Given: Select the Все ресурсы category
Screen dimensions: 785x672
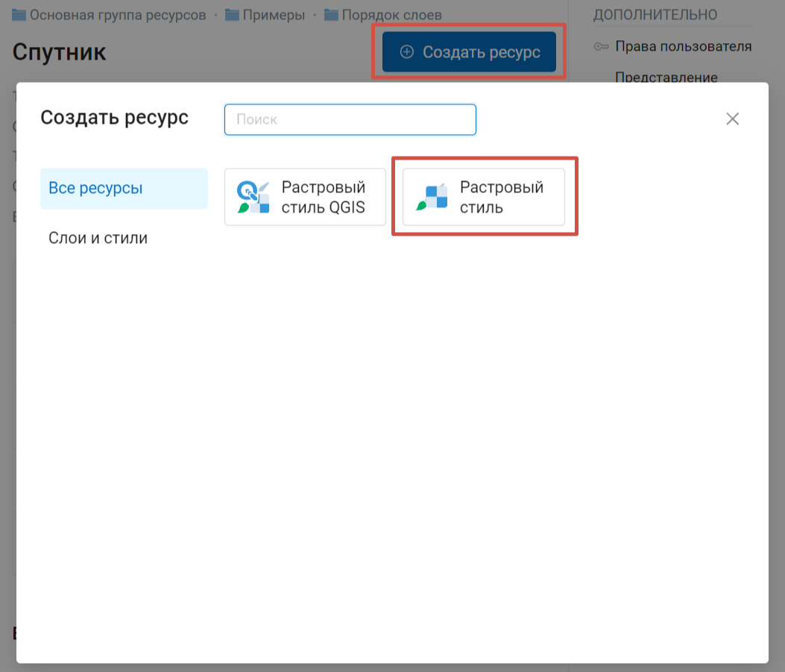Looking at the screenshot, I should 124,188.
